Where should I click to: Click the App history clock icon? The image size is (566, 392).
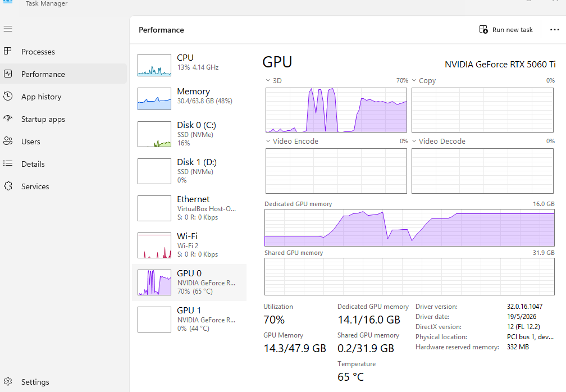(x=8, y=96)
